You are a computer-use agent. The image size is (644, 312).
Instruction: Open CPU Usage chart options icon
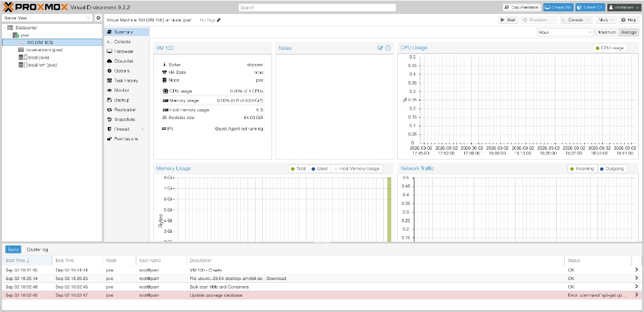(633, 48)
